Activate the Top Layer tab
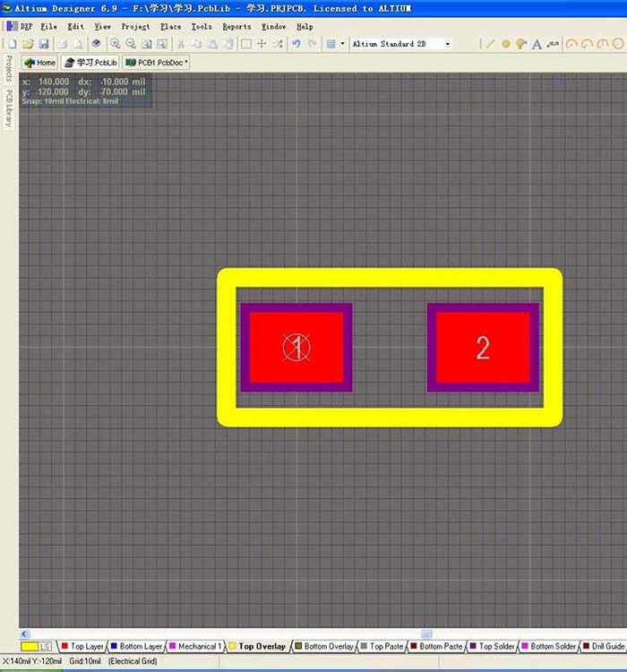Screen dimensions: 627x672 pyautogui.click(x=82, y=646)
